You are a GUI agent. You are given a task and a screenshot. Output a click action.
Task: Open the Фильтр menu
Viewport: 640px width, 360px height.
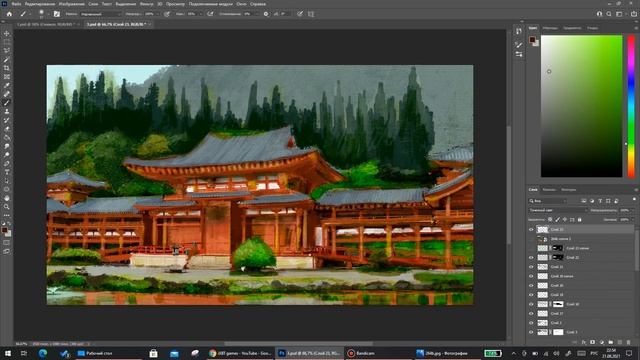146,4
